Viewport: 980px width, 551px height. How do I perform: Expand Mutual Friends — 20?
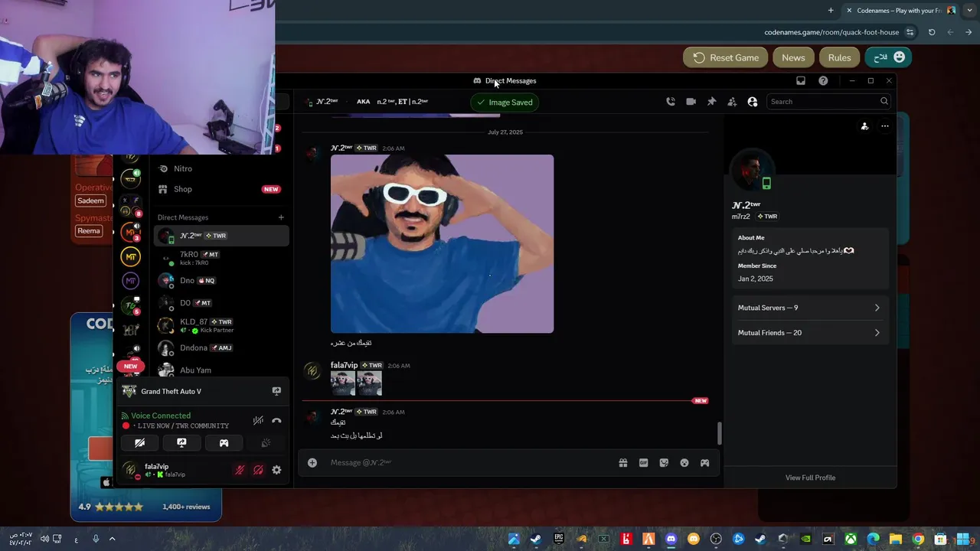810,333
